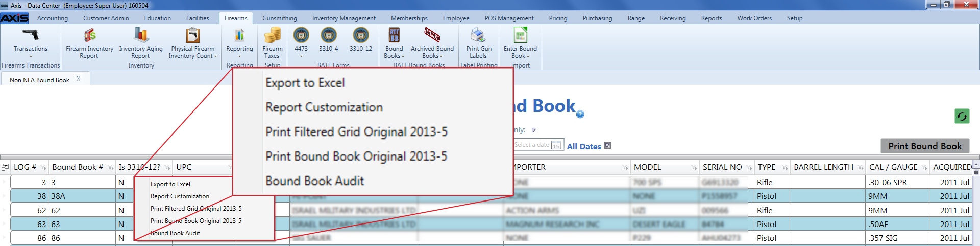Click the grid options icon left of LOG #
Image resolution: width=980 pixels, height=246 pixels.
click(x=5, y=167)
